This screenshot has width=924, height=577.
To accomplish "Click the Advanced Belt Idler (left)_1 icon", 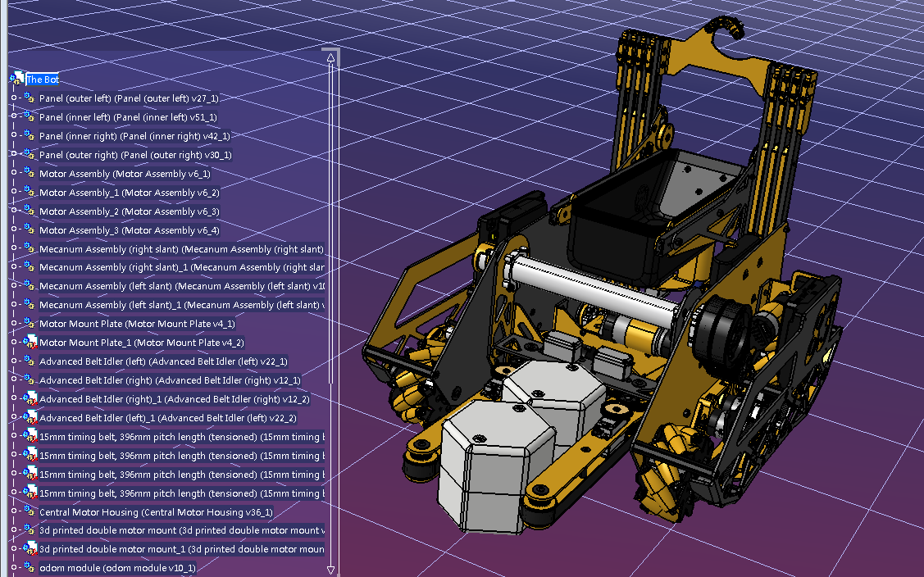I will tap(29, 418).
